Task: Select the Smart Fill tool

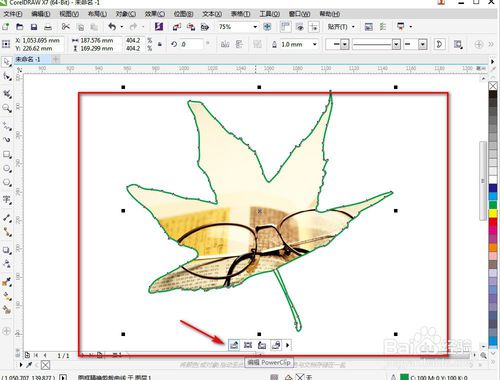Action: tap(6, 310)
